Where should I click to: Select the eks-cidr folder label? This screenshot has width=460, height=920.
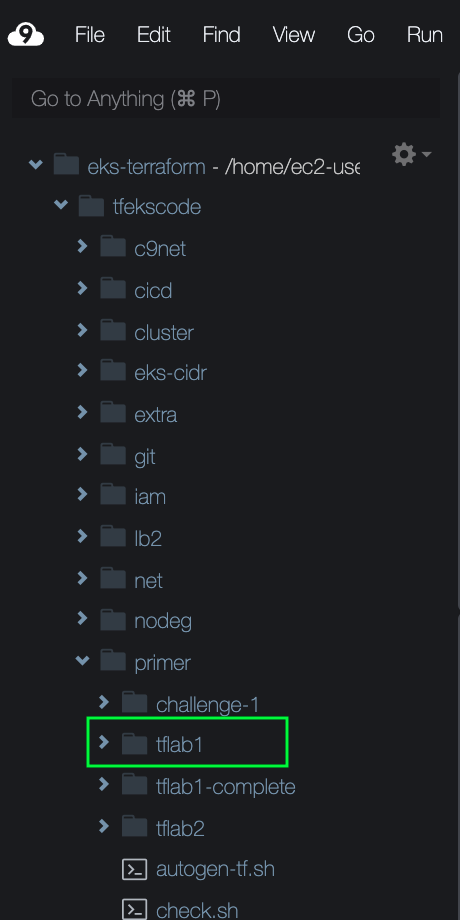[x=170, y=373]
